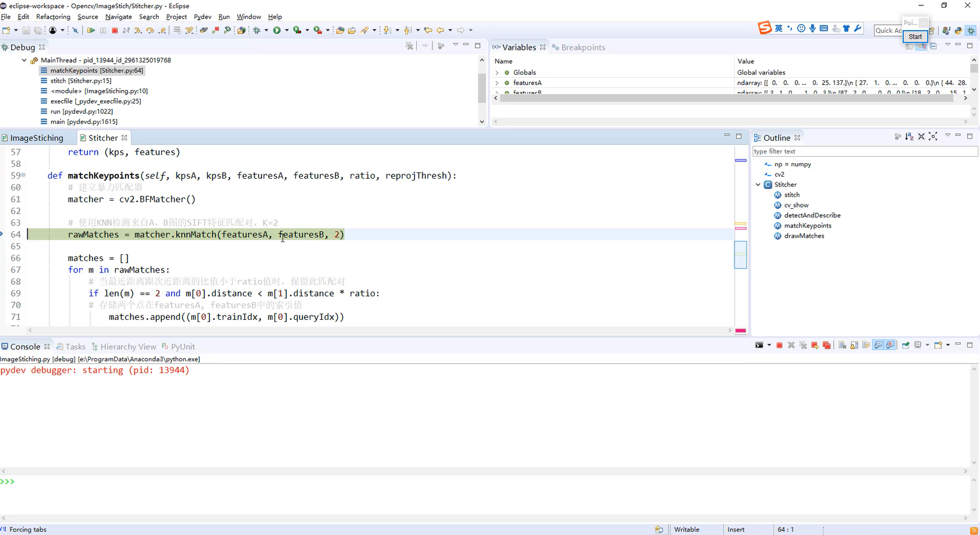Toggle Word Wrap in Console toolbar
Image resolution: width=980 pixels, height=535 pixels.
866,345
